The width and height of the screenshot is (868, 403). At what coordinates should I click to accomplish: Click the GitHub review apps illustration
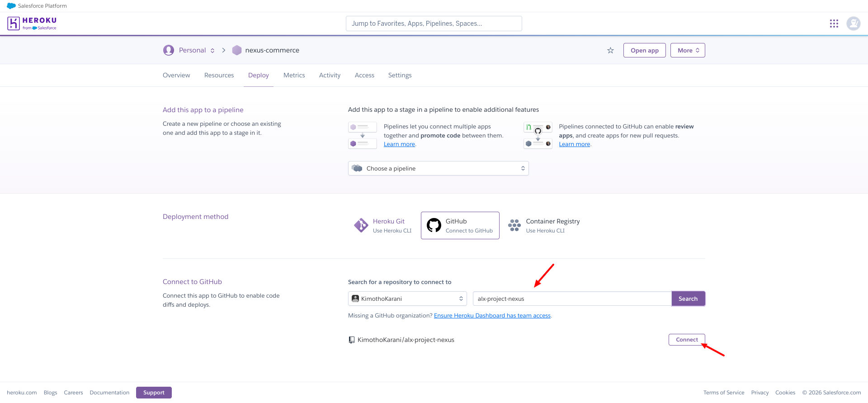pyautogui.click(x=538, y=135)
